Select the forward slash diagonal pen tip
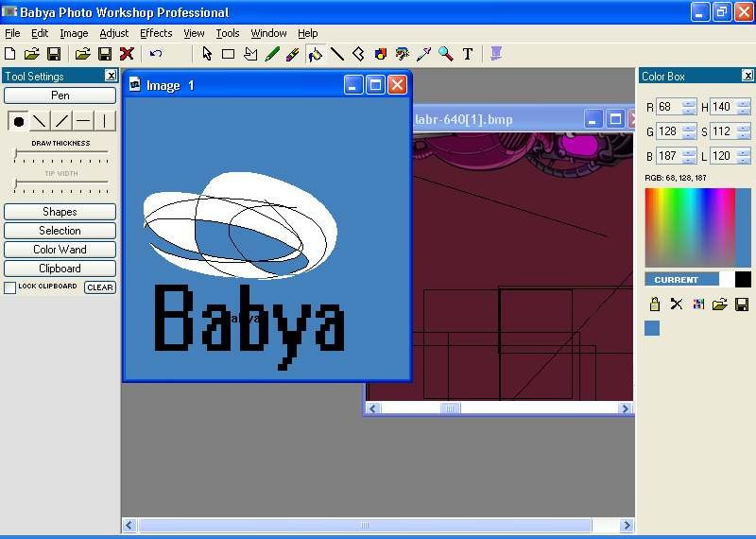Screen dimensions: 756x539 click(x=61, y=121)
